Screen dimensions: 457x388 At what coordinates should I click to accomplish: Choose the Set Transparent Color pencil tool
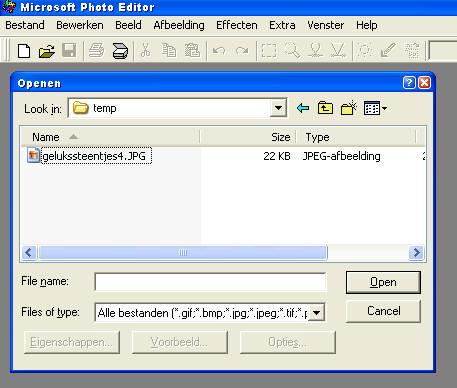[388, 51]
